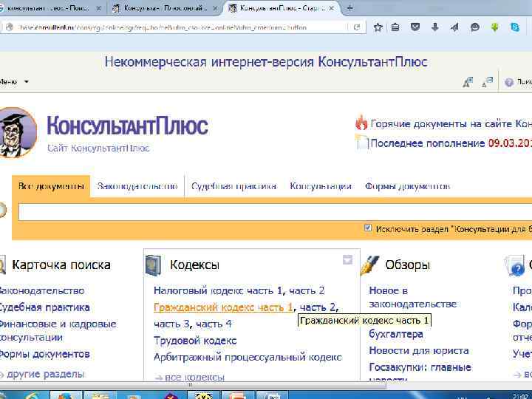Open the downloads arrow icon
The height and width of the screenshot is (399, 532).
435,27
